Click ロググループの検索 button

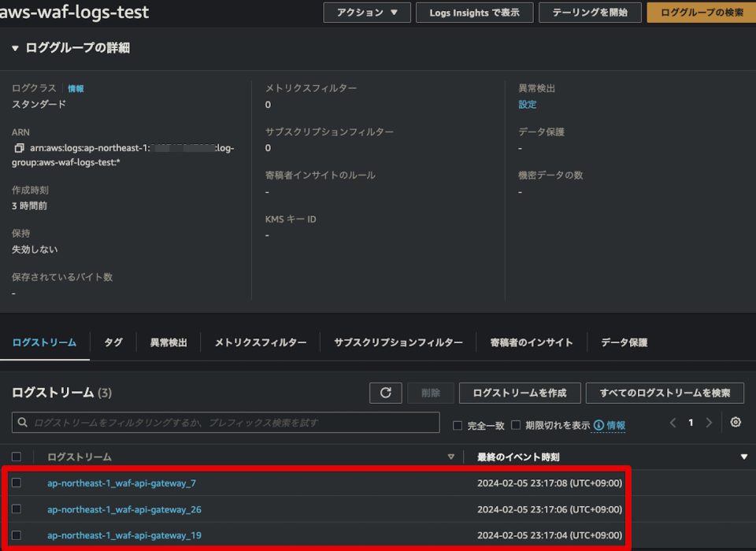702,13
